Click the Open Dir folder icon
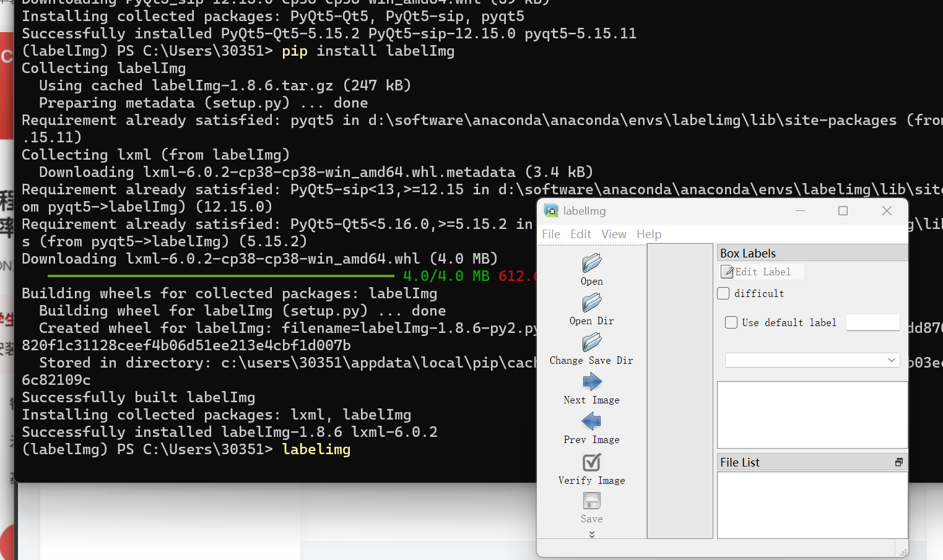Image resolution: width=943 pixels, height=560 pixels. [591, 303]
